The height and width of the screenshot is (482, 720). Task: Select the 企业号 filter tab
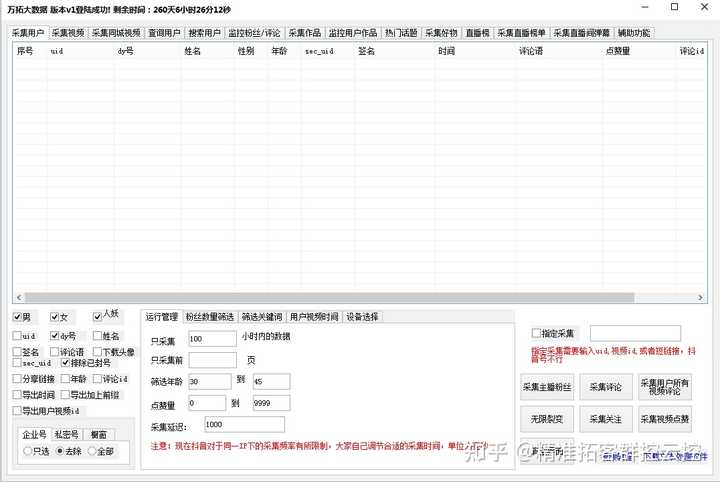34,434
